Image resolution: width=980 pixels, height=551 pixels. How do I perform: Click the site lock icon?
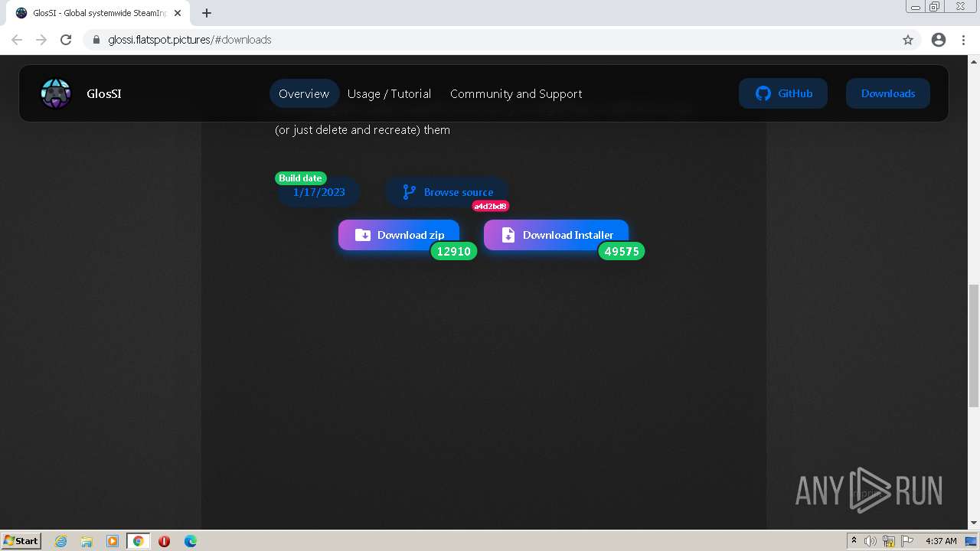point(96,40)
